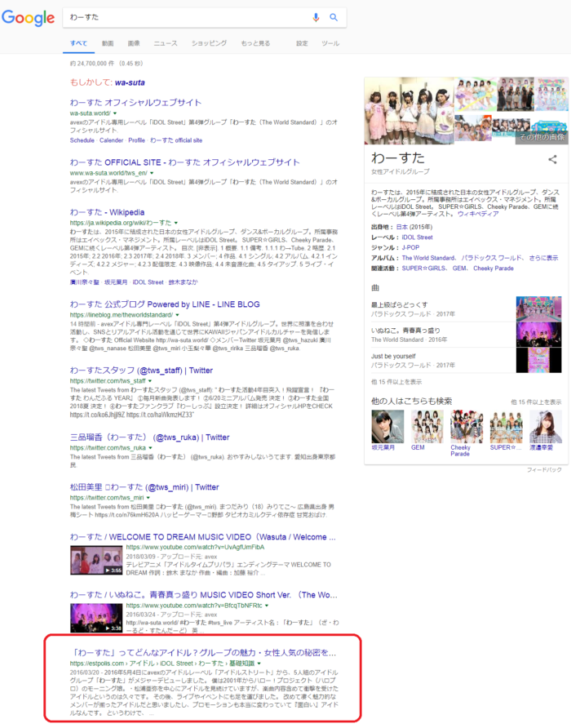Click the blue search magnifier icon
Image resolution: width=571 pixels, height=728 pixels.
[x=334, y=17]
